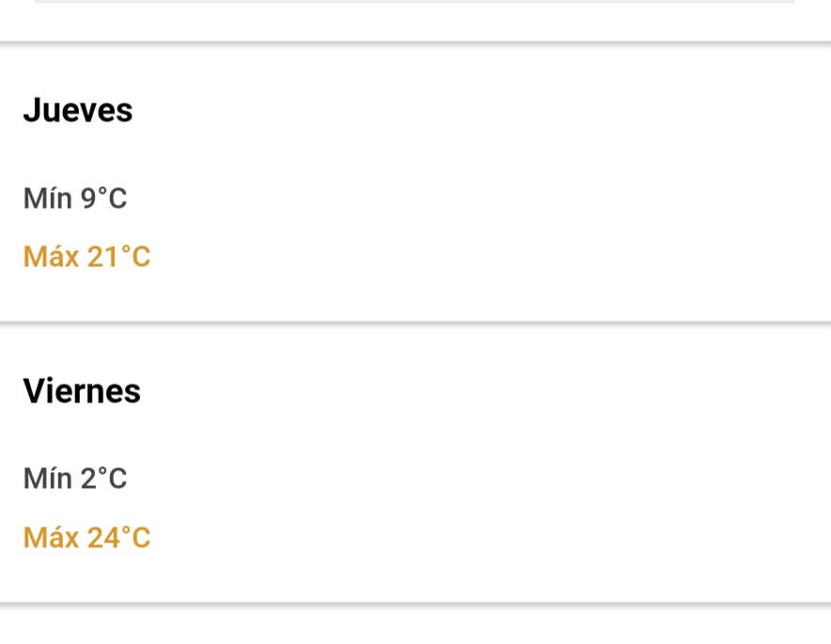The width and height of the screenshot is (831, 644).
Task: Click the partial card above Jueves
Action: [415, 20]
